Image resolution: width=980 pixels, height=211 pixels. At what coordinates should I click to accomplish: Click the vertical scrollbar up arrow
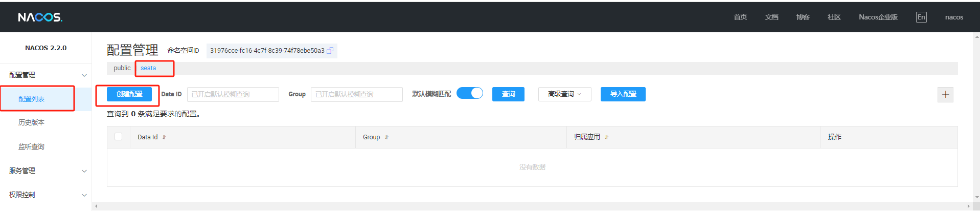click(x=977, y=37)
